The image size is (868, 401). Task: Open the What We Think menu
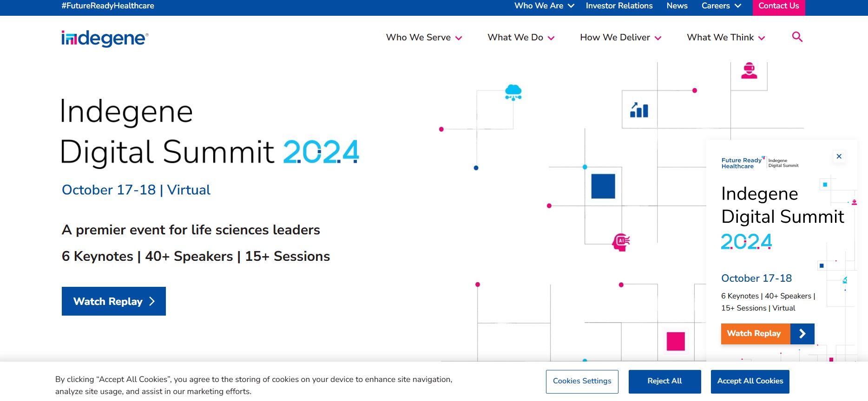(725, 38)
